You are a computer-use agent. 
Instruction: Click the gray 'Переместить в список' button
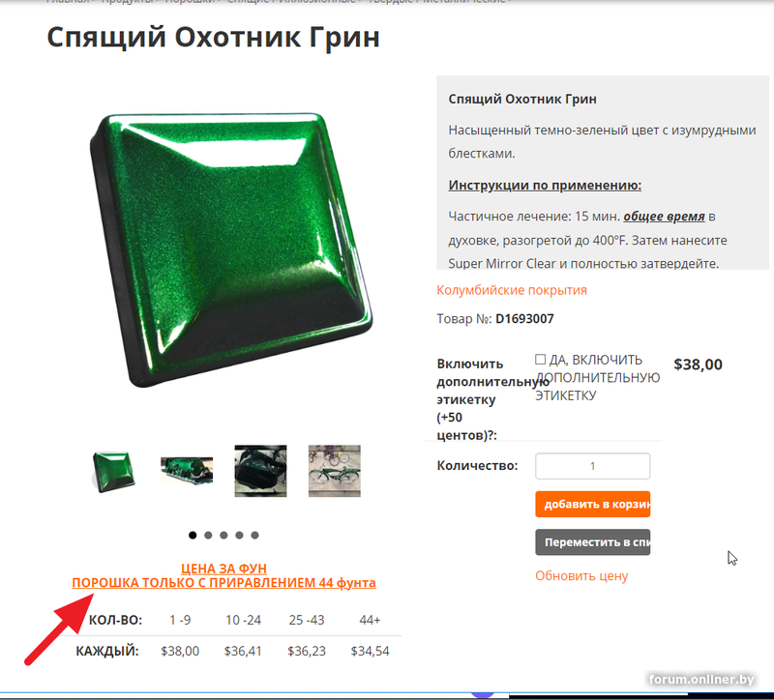(592, 542)
